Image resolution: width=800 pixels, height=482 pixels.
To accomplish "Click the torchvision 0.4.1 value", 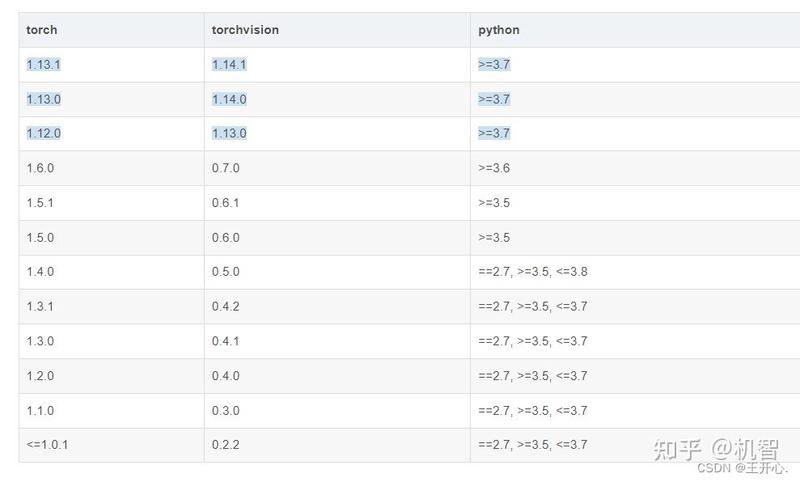I will (226, 341).
